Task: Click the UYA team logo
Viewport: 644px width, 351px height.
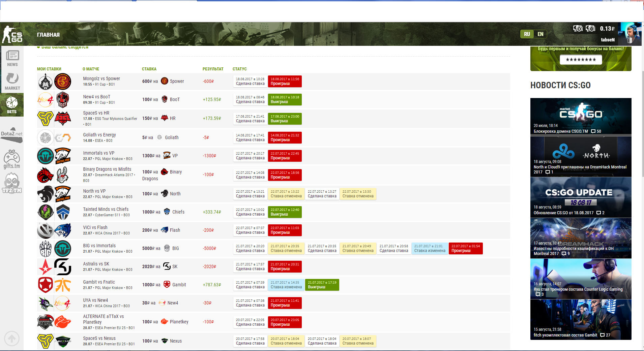Action: pyautogui.click(x=46, y=303)
